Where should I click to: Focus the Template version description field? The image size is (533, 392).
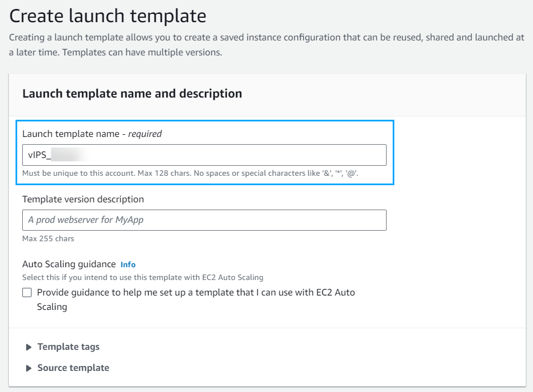204,220
